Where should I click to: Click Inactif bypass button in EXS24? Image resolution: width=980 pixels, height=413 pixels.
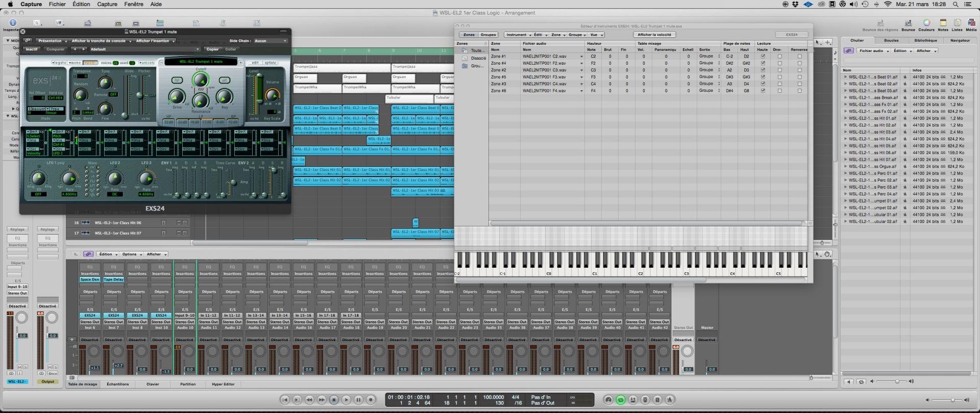[x=32, y=49]
